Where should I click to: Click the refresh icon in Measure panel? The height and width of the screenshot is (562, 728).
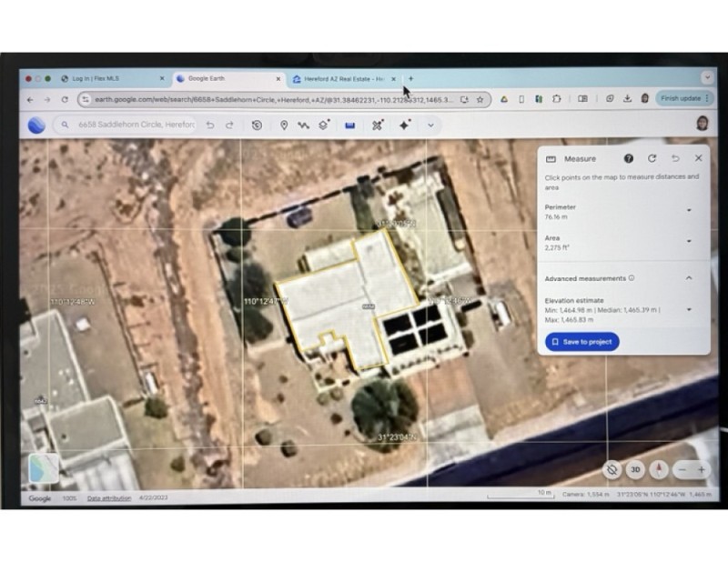[x=652, y=158]
